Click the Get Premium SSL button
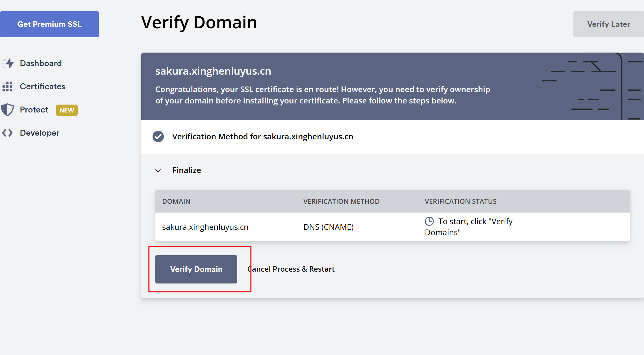The image size is (644, 355). tap(49, 24)
